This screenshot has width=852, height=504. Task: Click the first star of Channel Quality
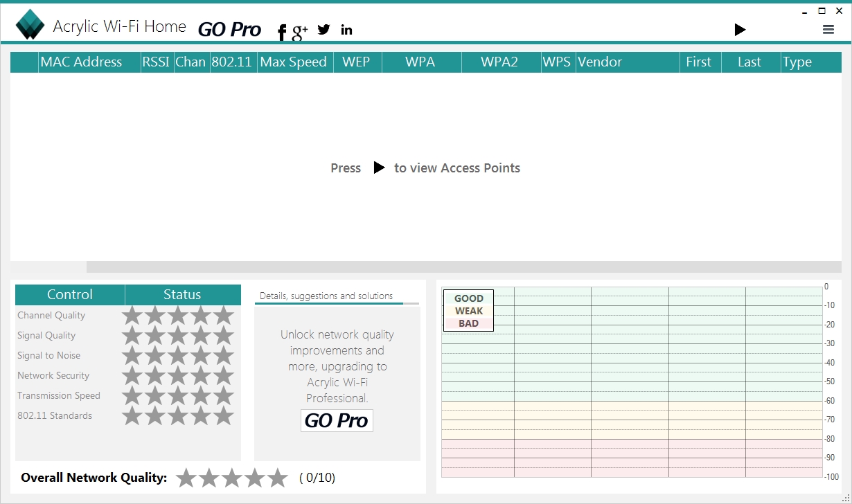coord(132,316)
